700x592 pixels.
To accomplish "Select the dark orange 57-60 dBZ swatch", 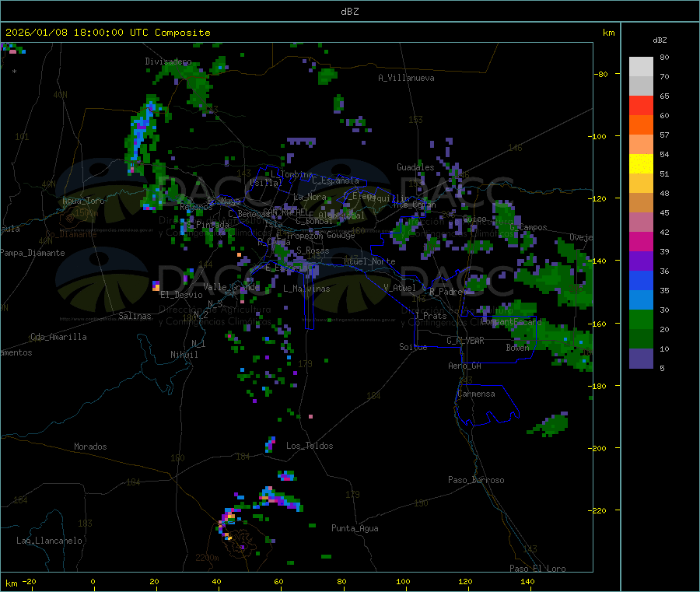I will click(x=641, y=125).
